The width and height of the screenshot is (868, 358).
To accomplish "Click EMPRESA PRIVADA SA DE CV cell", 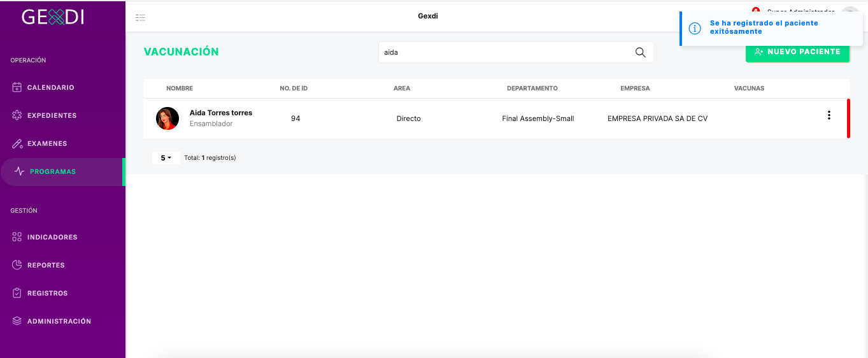I will [657, 118].
